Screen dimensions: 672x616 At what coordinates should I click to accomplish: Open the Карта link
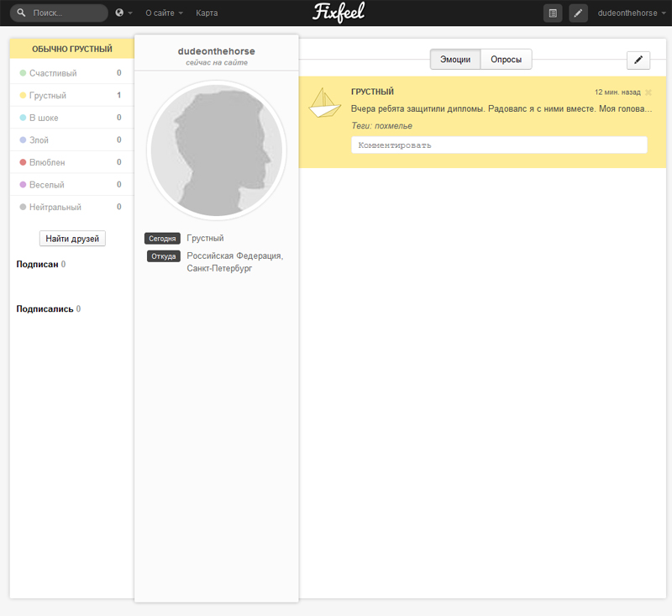[x=207, y=13]
